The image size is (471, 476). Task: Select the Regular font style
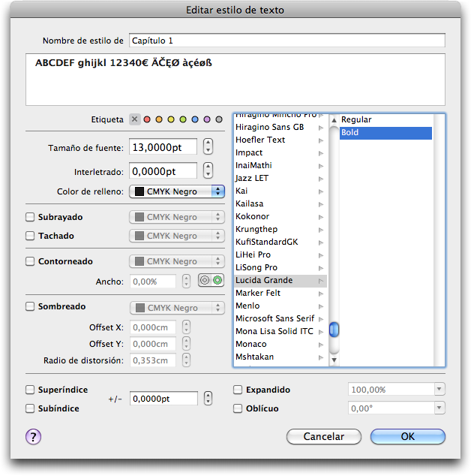point(385,119)
